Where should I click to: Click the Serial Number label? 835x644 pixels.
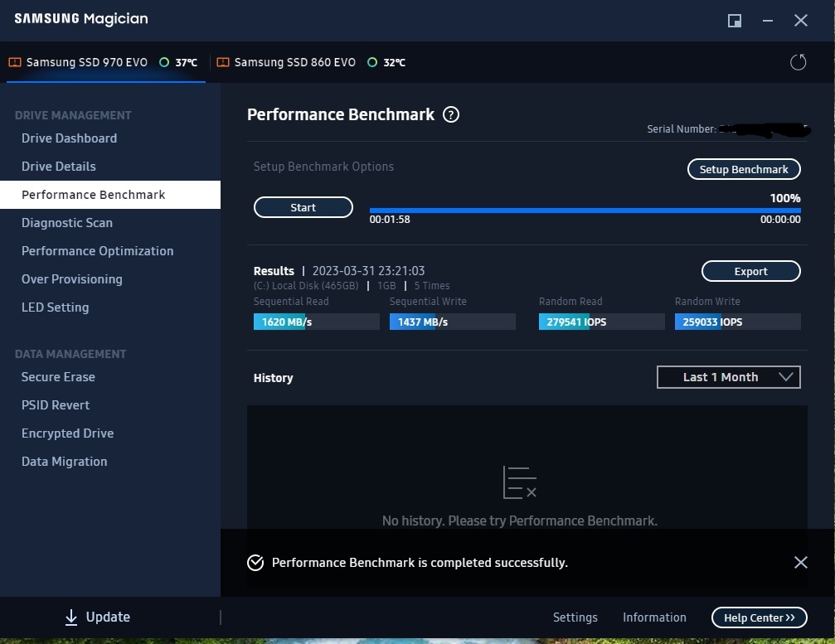point(682,128)
